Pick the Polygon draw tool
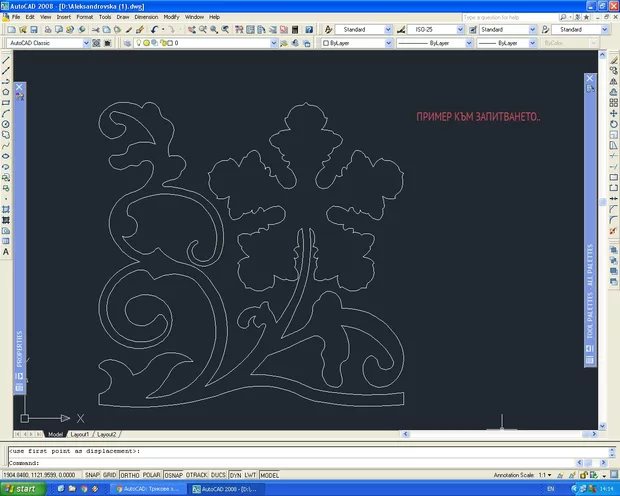620x496 pixels. coord(6,91)
